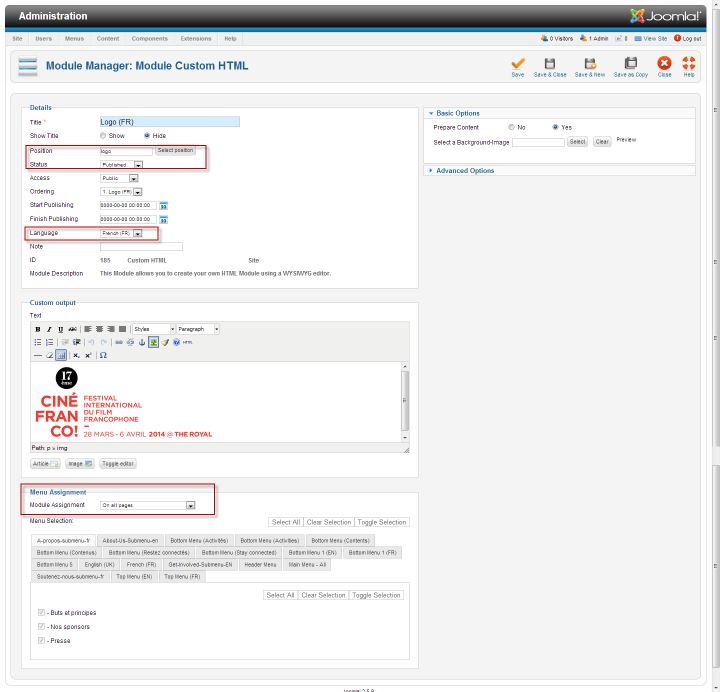Toggle the table guidelines icon
Screen dimensions: 720x692
[x=61, y=355]
